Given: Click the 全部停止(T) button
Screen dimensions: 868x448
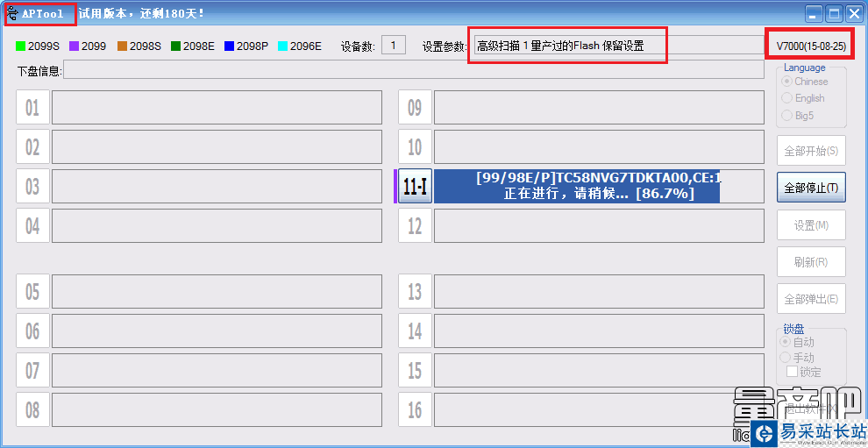Looking at the screenshot, I should click(811, 187).
